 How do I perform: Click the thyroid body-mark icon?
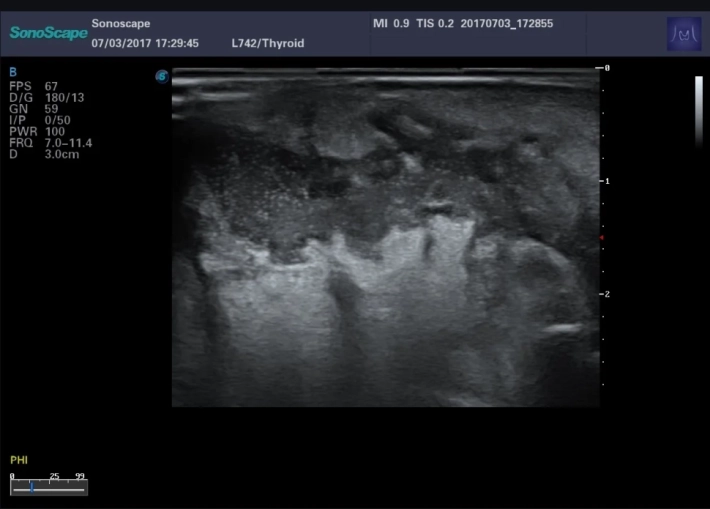684,34
